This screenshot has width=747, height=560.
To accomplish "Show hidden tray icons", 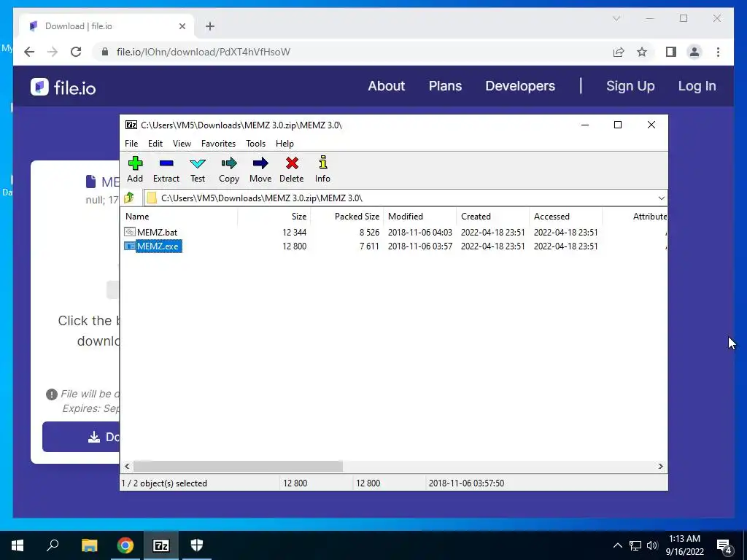I will (x=617, y=545).
